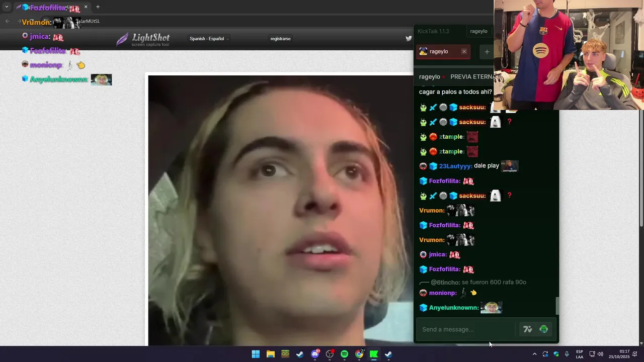Open the green KickTalk taskbar icon
Viewport: 644px width, 362px height.
pyautogui.click(x=374, y=354)
